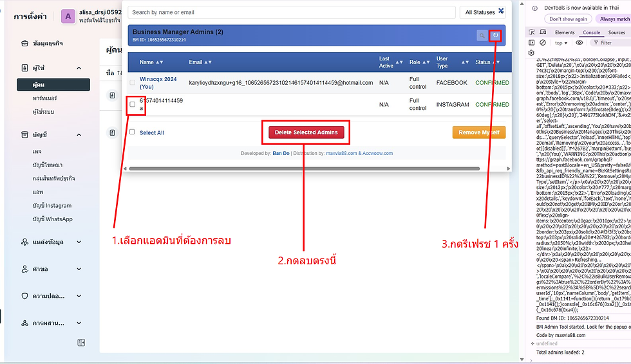Viewport: 631px width, 364px height.
Task: Click the first person row icon behind the popup
Action: click(x=112, y=95)
